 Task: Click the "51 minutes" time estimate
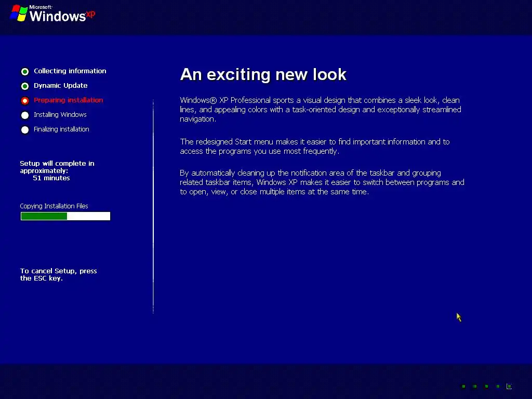51,178
